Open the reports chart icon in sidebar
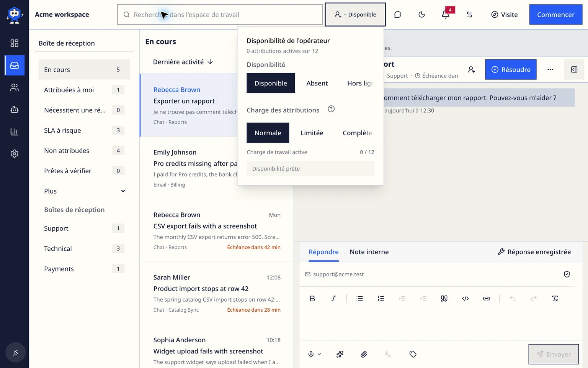588x368 pixels. (x=15, y=132)
